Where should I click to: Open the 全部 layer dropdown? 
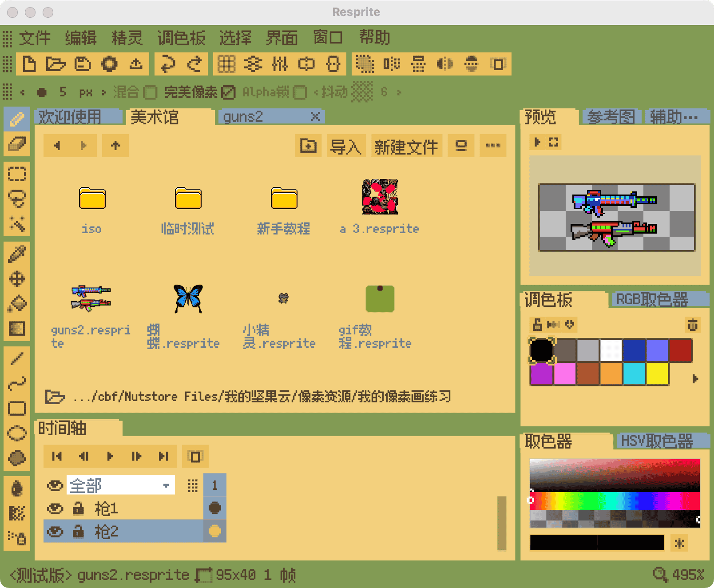166,485
